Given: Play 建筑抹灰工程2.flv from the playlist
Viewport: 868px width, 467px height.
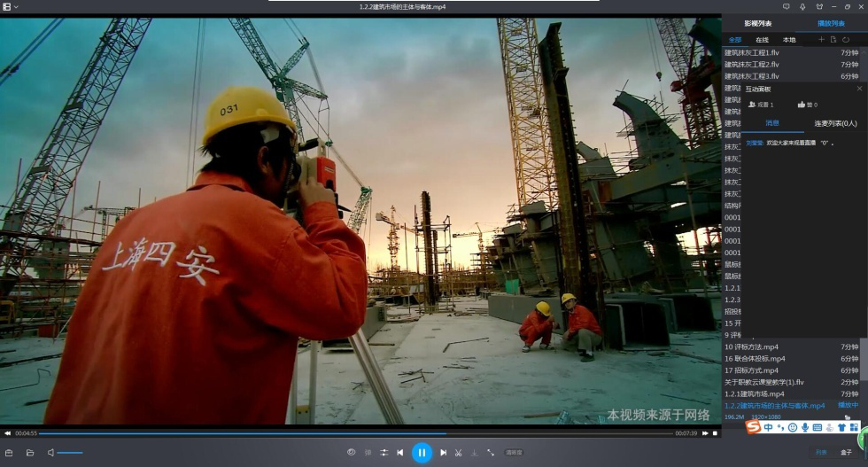Looking at the screenshot, I should tap(752, 65).
